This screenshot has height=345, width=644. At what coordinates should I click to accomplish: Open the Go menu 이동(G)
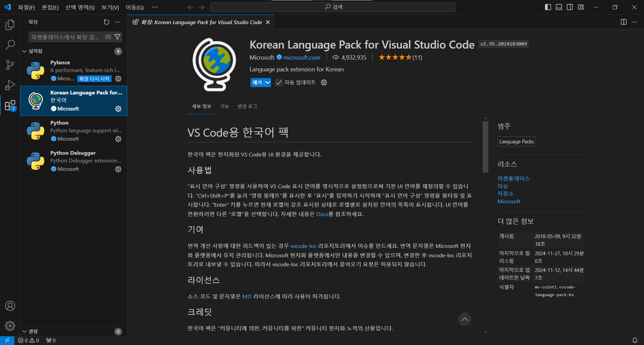pos(135,7)
